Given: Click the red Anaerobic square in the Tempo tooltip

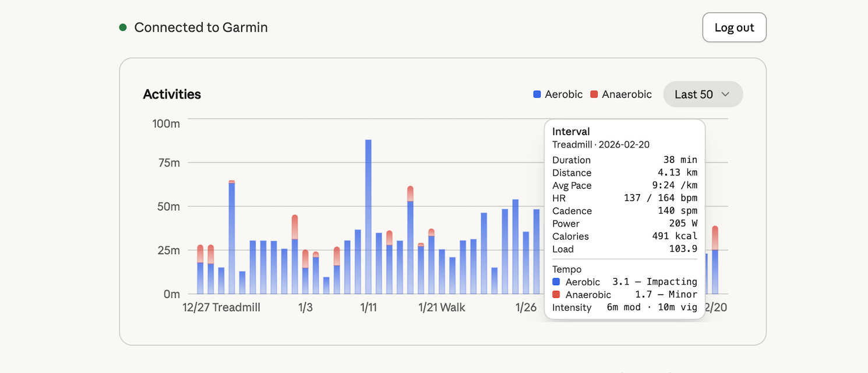Looking at the screenshot, I should [x=556, y=294].
